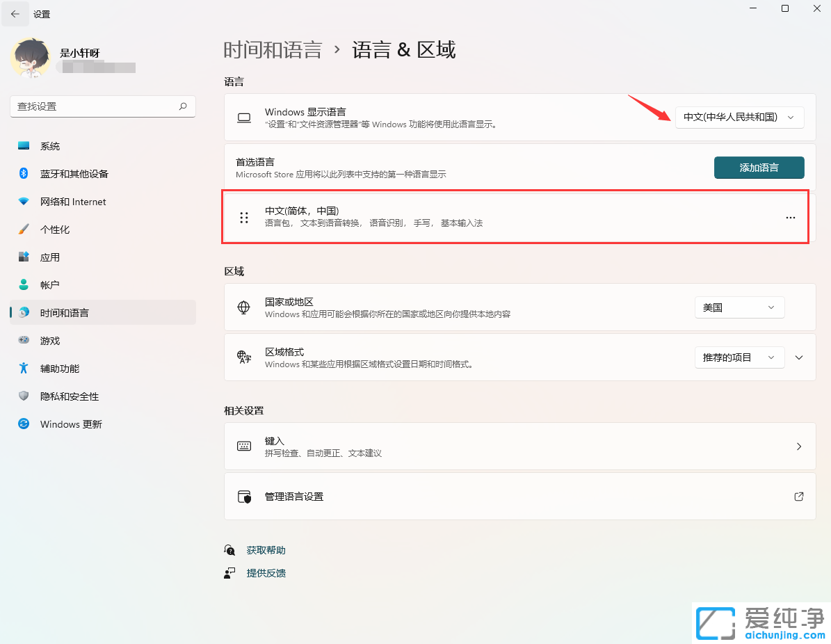The image size is (831, 644).
Task: Click the Windows 更新 sync icon
Action: tap(24, 424)
